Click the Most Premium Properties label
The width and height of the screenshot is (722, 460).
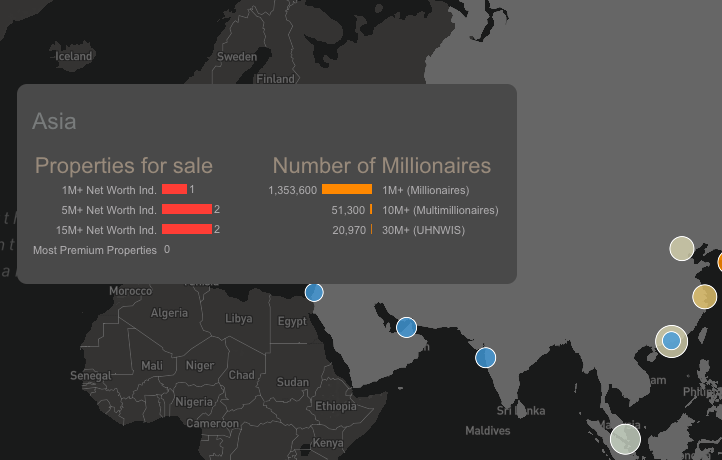[x=95, y=250]
